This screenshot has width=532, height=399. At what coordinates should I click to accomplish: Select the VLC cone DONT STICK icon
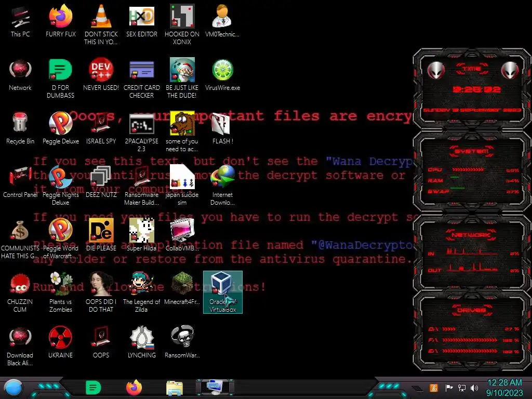(101, 24)
